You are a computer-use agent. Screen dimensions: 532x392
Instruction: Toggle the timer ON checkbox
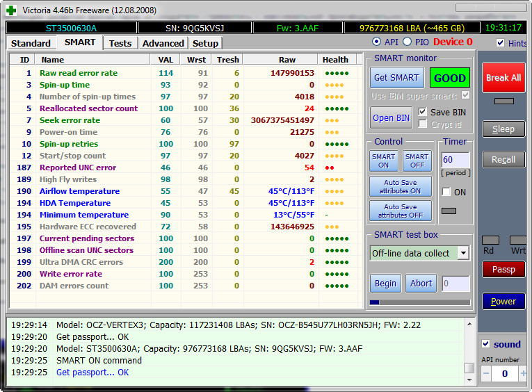(x=446, y=192)
